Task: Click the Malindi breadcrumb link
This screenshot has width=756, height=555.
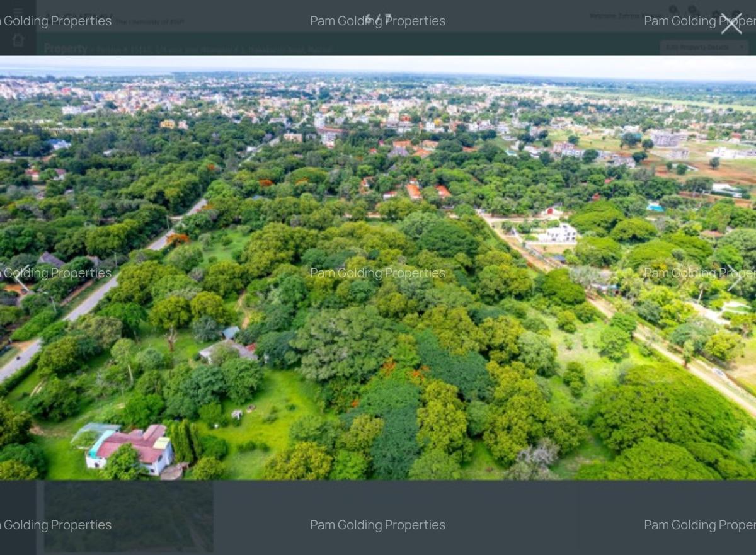Action: click(321, 49)
